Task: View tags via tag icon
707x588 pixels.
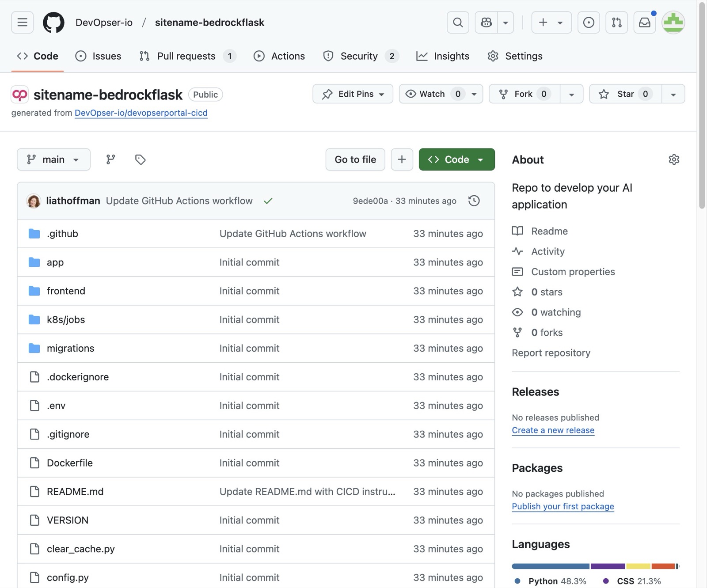Action: [x=140, y=159]
